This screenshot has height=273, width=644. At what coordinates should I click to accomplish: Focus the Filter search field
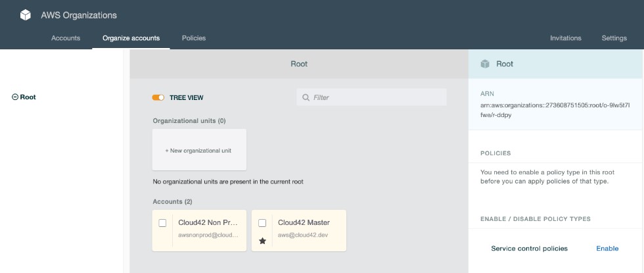pyautogui.click(x=372, y=97)
